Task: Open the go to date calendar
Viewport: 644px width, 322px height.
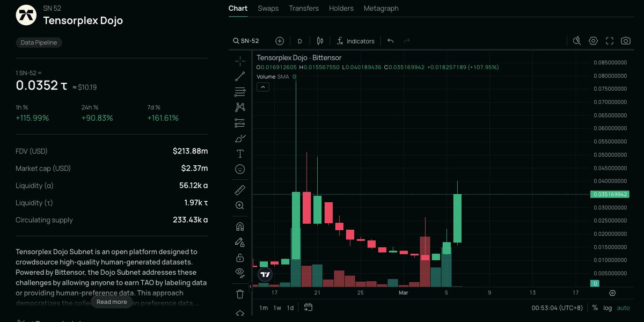Action: (308, 308)
